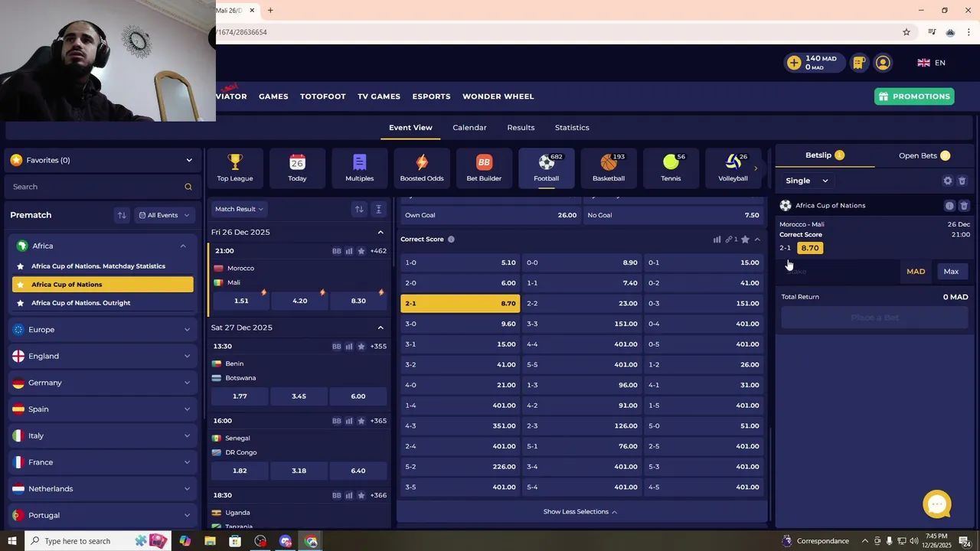Switch to the Calendar tab
980x551 pixels.
(x=469, y=128)
